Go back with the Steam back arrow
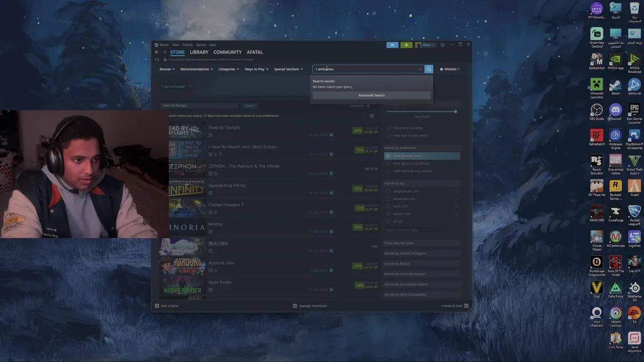644x362 pixels. tap(157, 52)
